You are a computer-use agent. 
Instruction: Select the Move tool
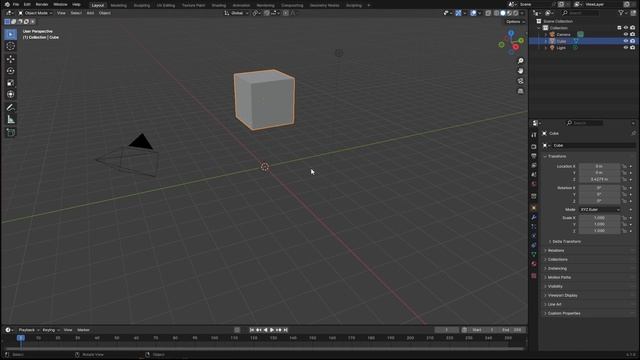tap(11, 59)
